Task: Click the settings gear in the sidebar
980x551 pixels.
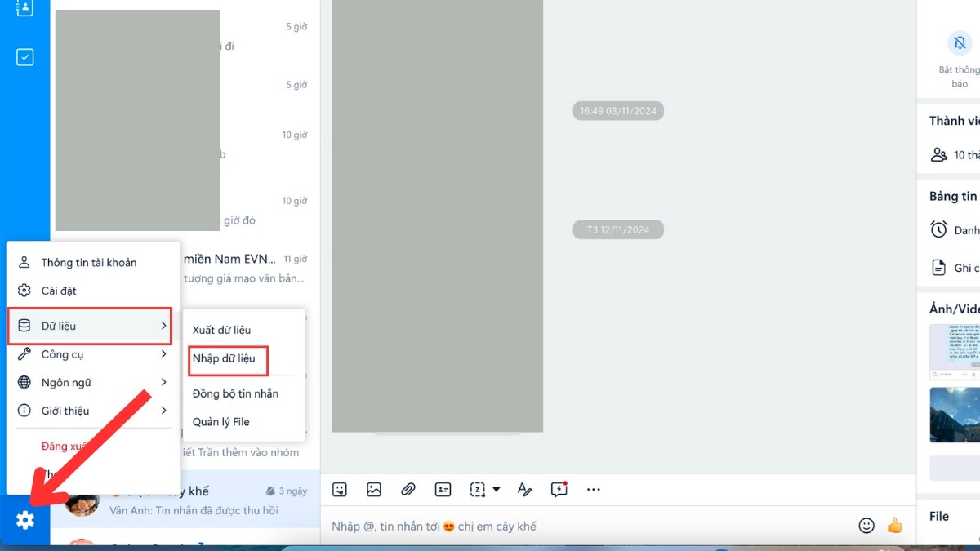Action: [25, 520]
